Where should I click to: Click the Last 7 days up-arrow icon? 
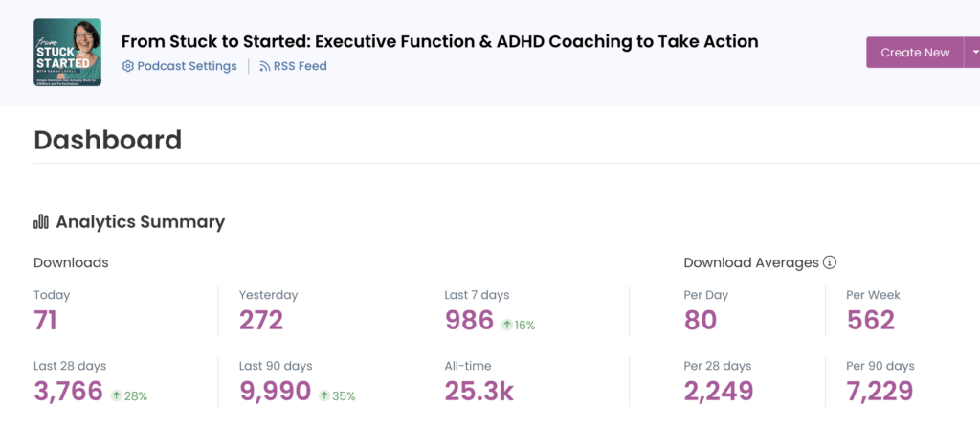click(507, 325)
